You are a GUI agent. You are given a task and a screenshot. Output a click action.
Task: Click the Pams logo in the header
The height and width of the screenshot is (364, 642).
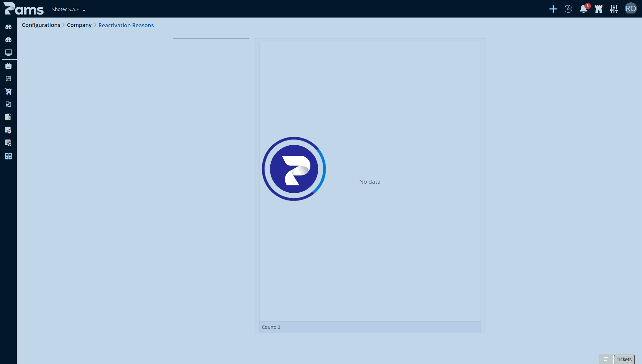coord(24,9)
